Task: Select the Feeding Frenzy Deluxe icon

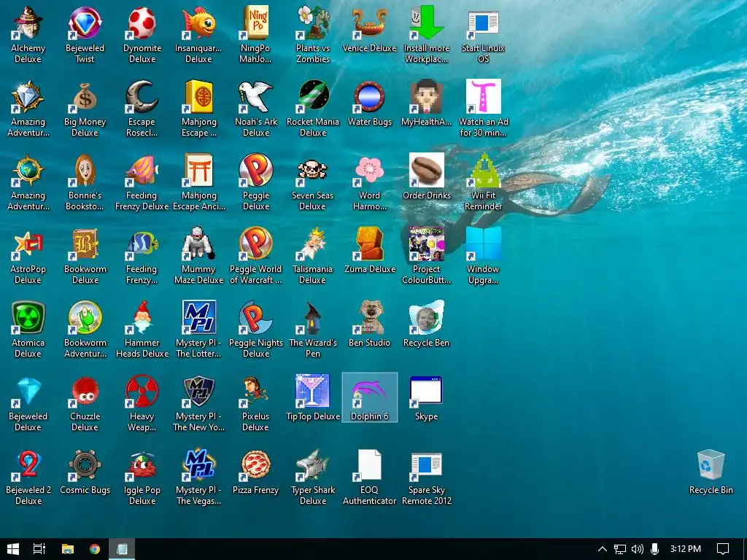Action: [x=142, y=170]
